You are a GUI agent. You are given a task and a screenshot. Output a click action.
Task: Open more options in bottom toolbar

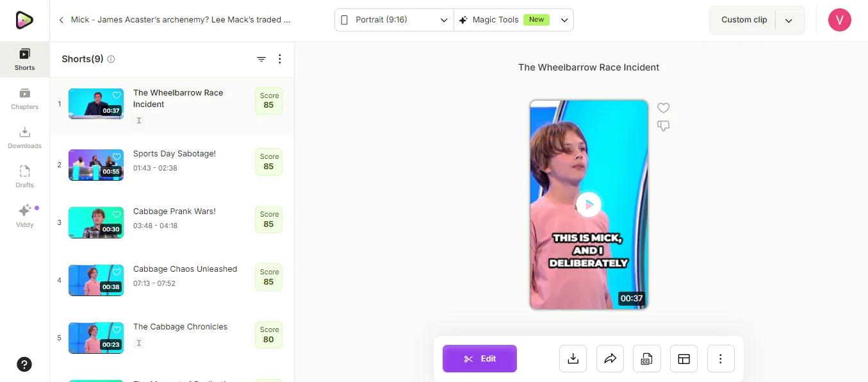pyautogui.click(x=721, y=359)
